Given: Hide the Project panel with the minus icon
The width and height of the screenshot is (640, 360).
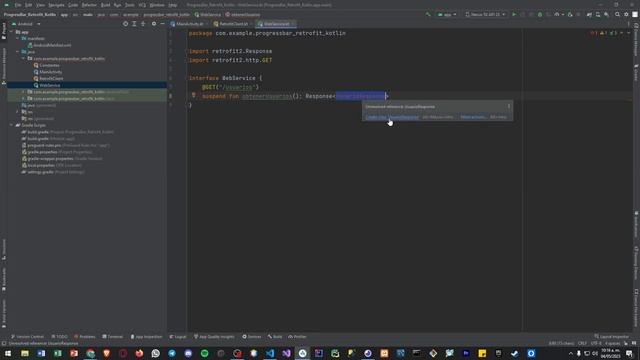Looking at the screenshot, I should (x=162, y=24).
